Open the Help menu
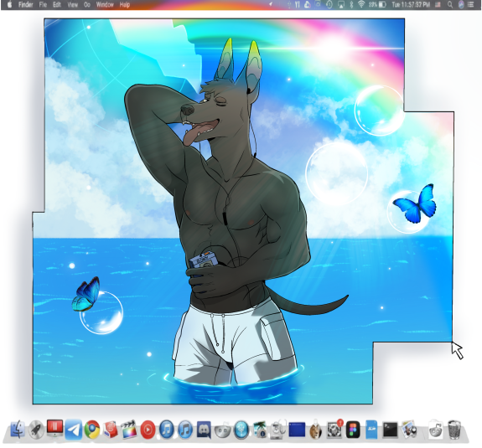 click(x=125, y=5)
